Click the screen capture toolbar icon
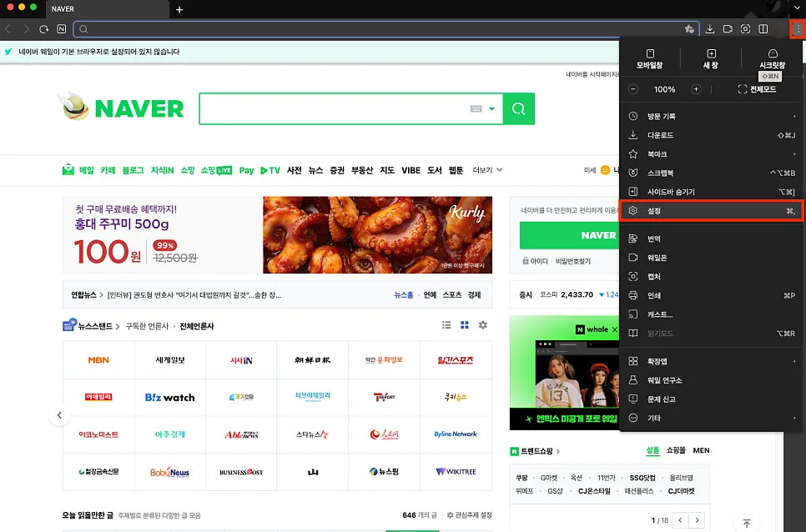Screen dimensions: 806x532 click(x=745, y=29)
